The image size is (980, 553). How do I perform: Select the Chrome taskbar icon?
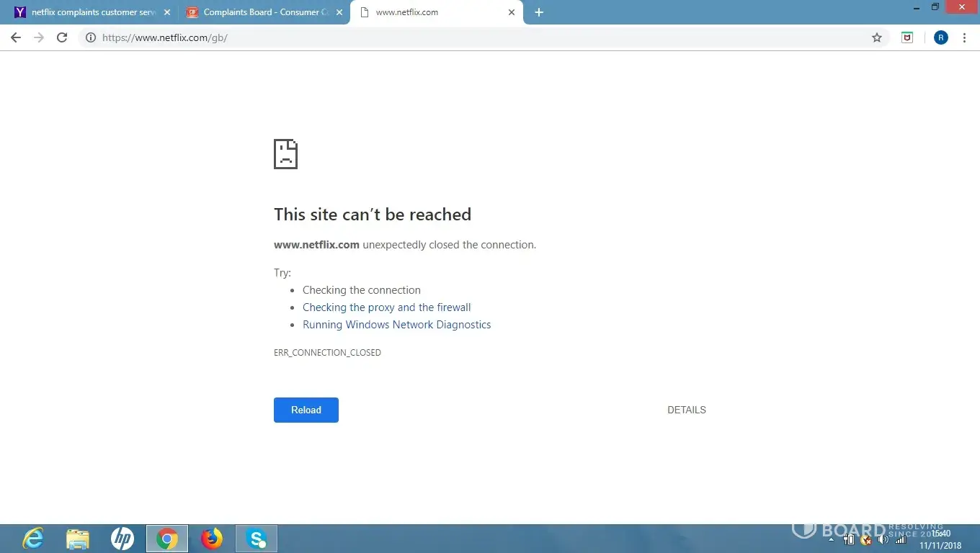coord(167,539)
